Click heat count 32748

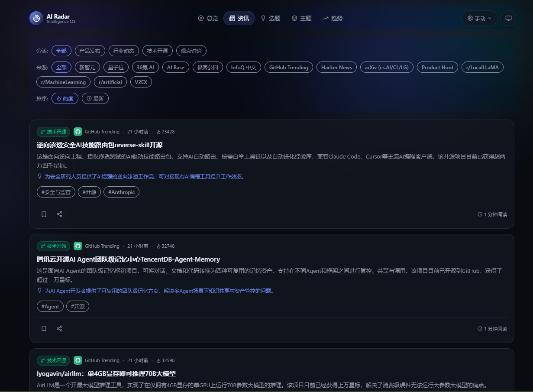pyautogui.click(x=165, y=246)
